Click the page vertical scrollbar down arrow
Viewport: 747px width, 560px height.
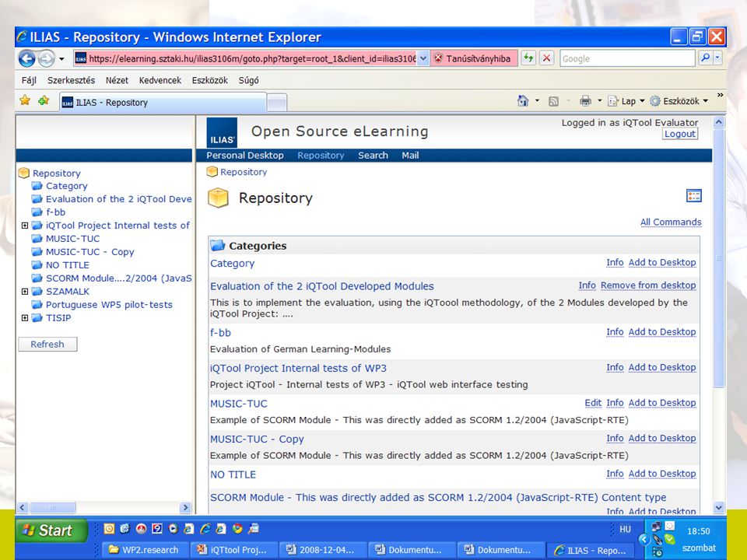point(718,508)
